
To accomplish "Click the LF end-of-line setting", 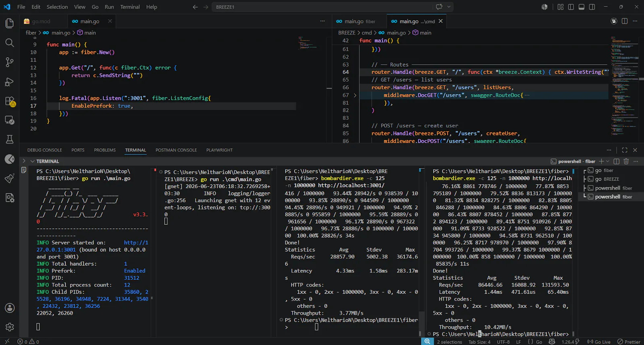I will click(518, 342).
